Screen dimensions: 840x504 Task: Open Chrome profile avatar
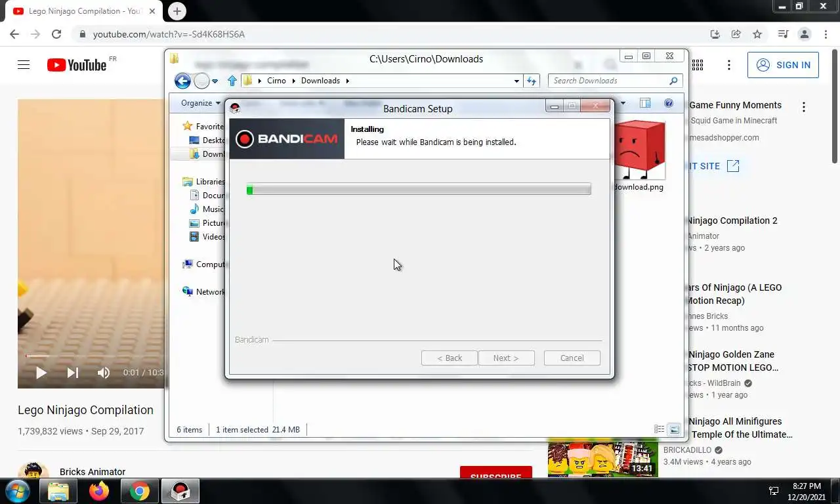(x=805, y=34)
